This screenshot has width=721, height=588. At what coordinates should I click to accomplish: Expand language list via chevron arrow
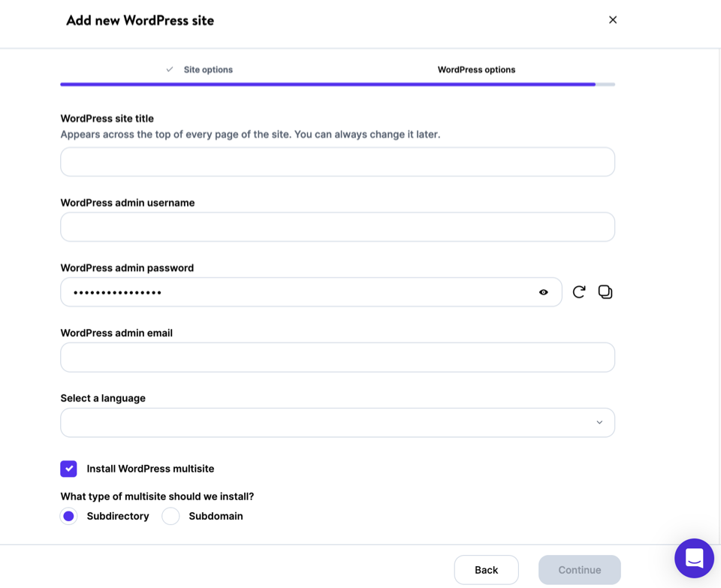[599, 423]
